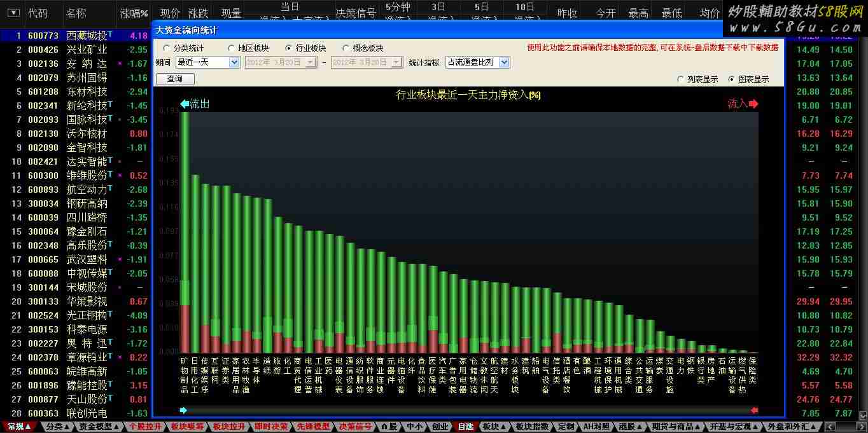Click the red 流入 right arrow icon
This screenshot has width=868, height=433.
click(x=754, y=104)
